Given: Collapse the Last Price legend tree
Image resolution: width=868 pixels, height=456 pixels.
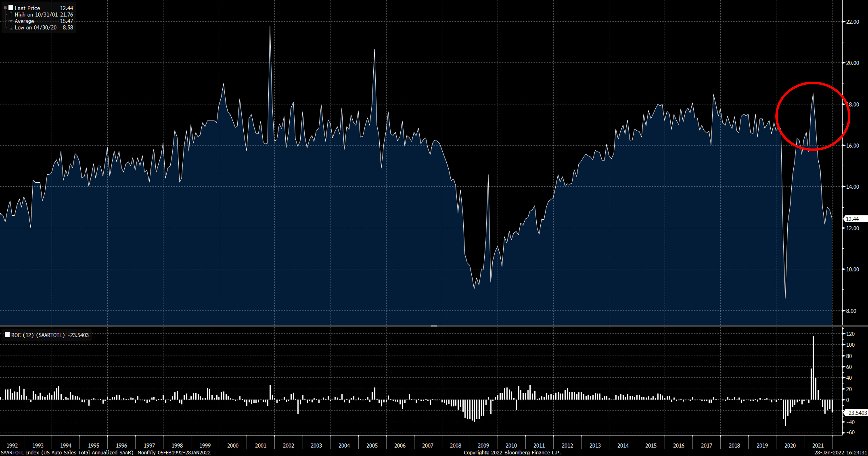Looking at the screenshot, I should pyautogui.click(x=6, y=8).
